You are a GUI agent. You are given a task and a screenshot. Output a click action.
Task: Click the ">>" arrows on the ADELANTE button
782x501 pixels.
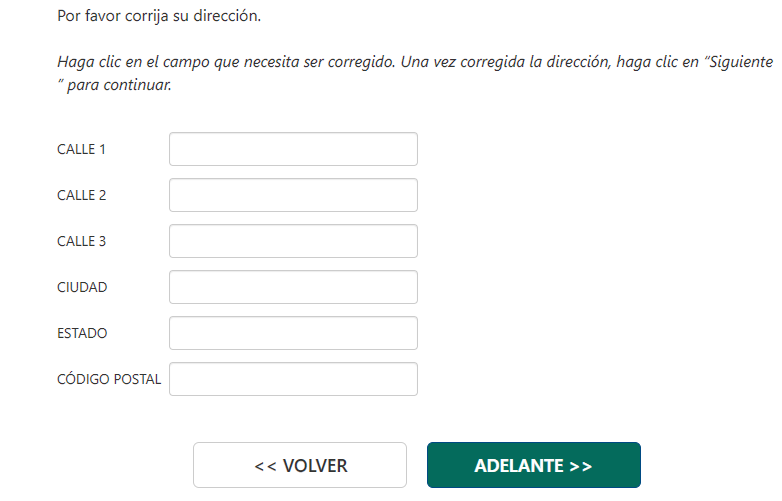[580, 466]
